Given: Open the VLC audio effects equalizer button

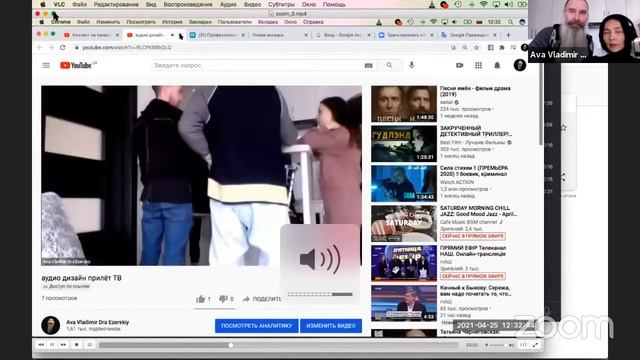Looking at the screenshot, I should click(x=523, y=345).
